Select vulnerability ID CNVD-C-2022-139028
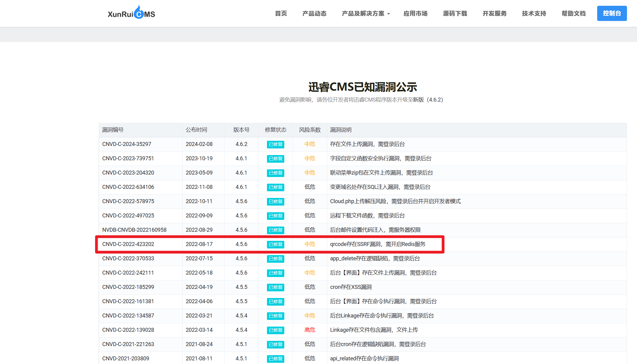637x364 pixels. [128, 330]
